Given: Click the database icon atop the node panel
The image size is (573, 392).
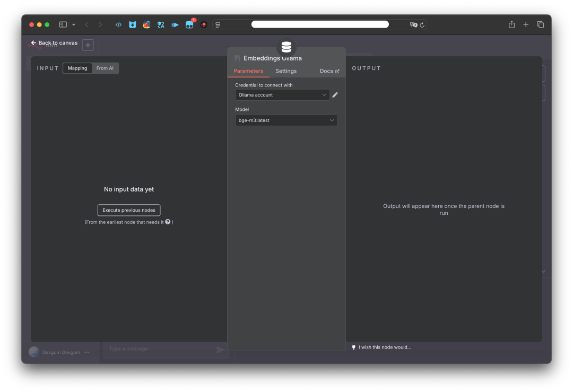Looking at the screenshot, I should [286, 47].
